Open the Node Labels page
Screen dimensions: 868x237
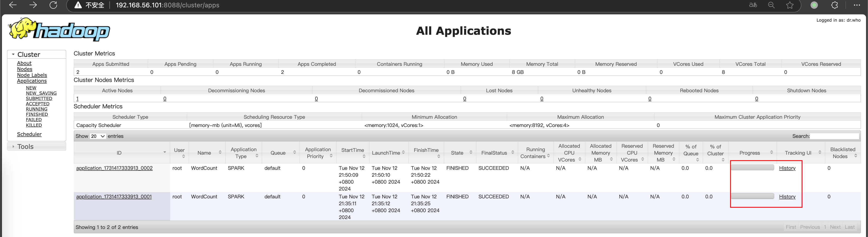coord(32,75)
